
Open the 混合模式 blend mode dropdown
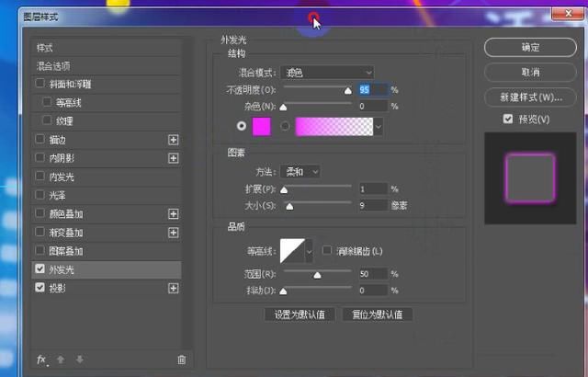[327, 73]
